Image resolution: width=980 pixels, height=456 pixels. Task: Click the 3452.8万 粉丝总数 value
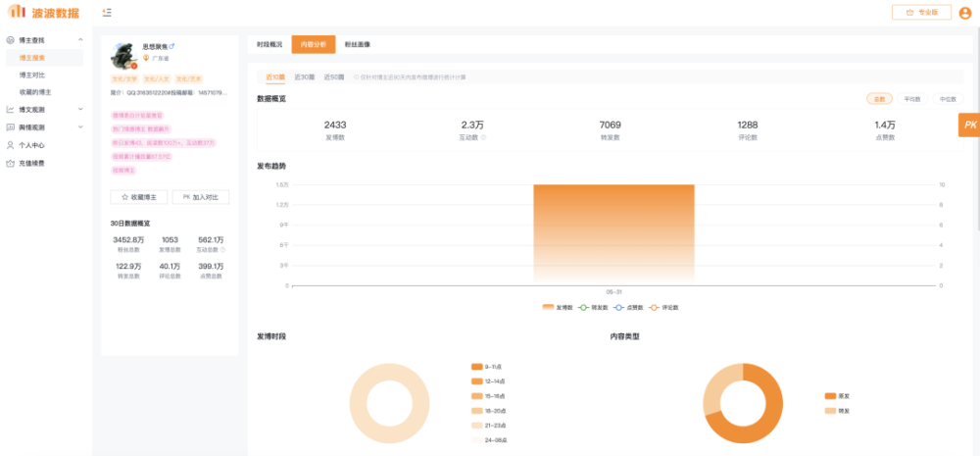(x=128, y=239)
